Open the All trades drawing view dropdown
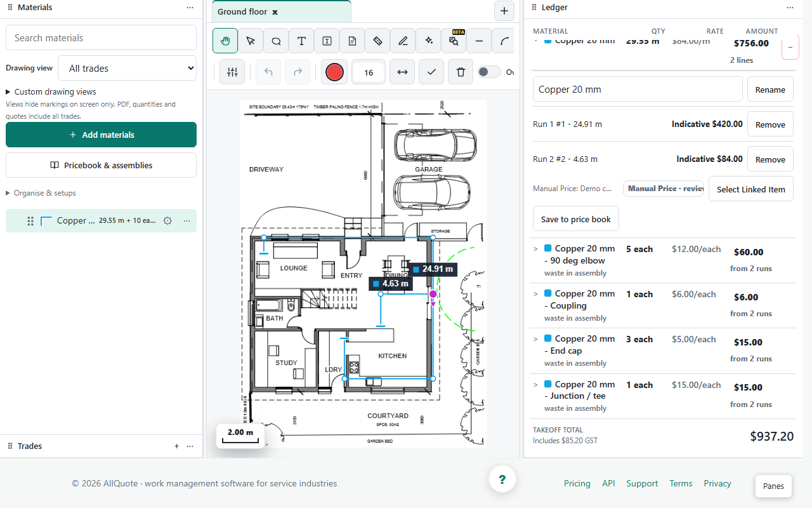 coord(127,68)
